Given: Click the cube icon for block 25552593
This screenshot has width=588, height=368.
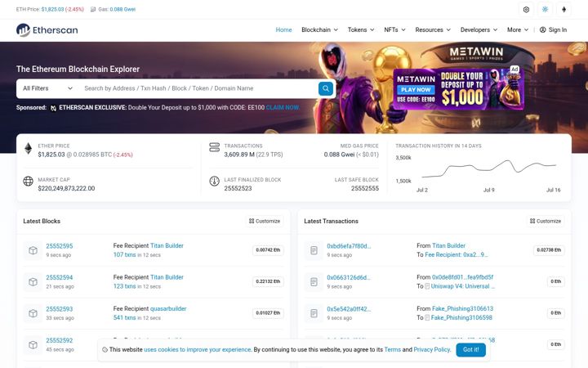Looking at the screenshot, I should (33, 313).
